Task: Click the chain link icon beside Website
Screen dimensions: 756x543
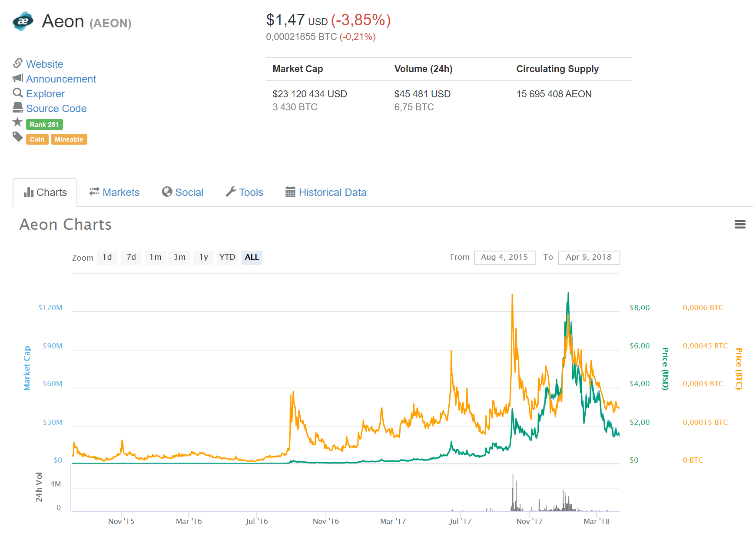Action: pos(18,63)
